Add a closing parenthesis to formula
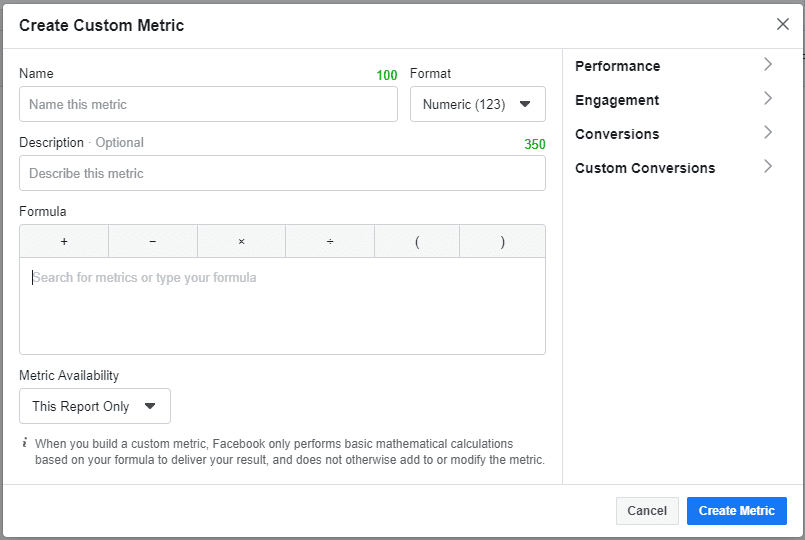 (x=502, y=242)
